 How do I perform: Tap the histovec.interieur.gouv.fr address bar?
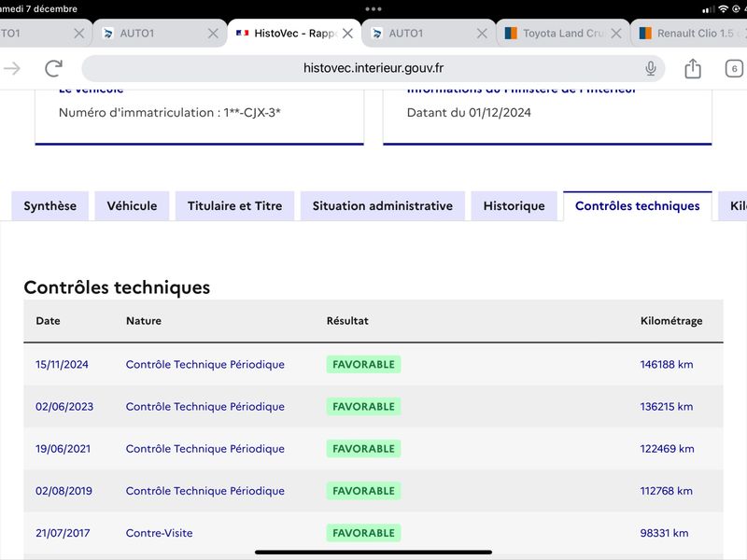point(373,68)
